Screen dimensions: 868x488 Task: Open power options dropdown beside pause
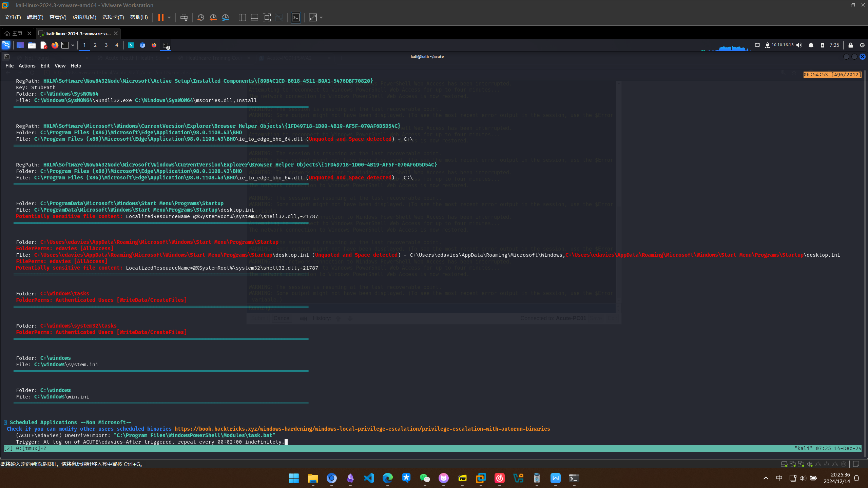click(169, 17)
